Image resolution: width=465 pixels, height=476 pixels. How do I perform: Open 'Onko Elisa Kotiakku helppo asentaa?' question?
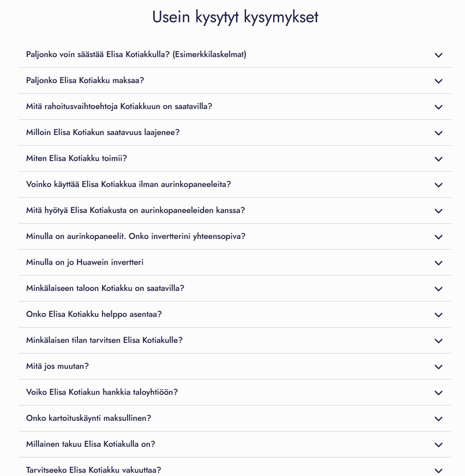coord(94,315)
